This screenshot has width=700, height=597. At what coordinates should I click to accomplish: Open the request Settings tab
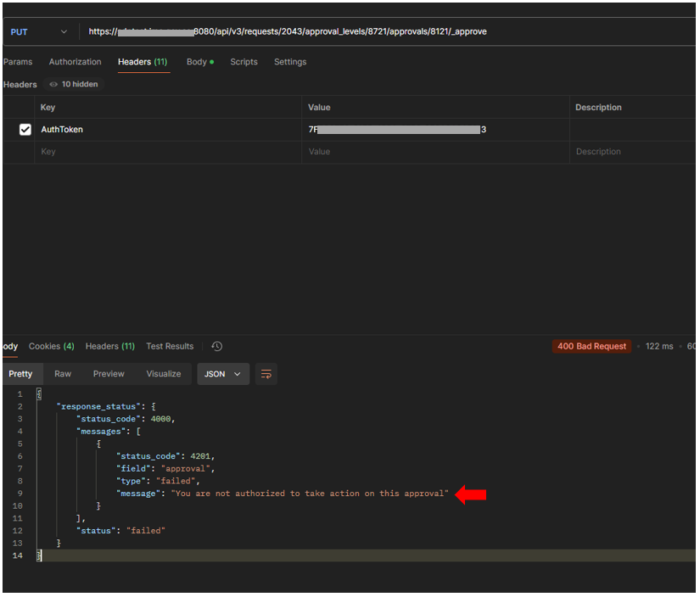point(290,62)
